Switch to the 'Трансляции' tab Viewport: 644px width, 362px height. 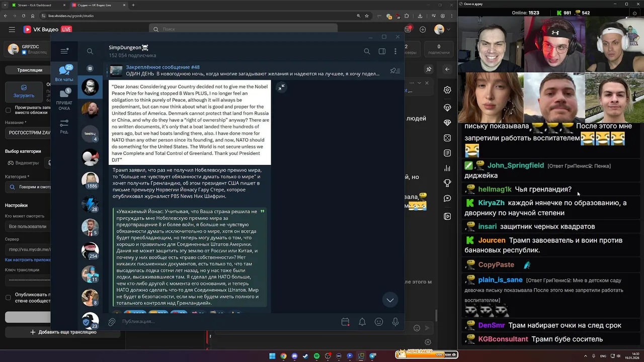[x=29, y=70]
